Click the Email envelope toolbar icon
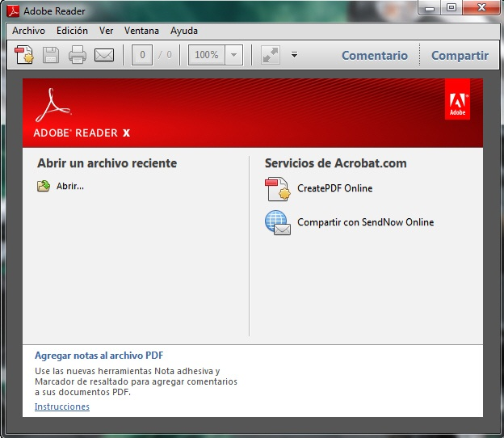The width and height of the screenshot is (504, 438). coord(104,55)
